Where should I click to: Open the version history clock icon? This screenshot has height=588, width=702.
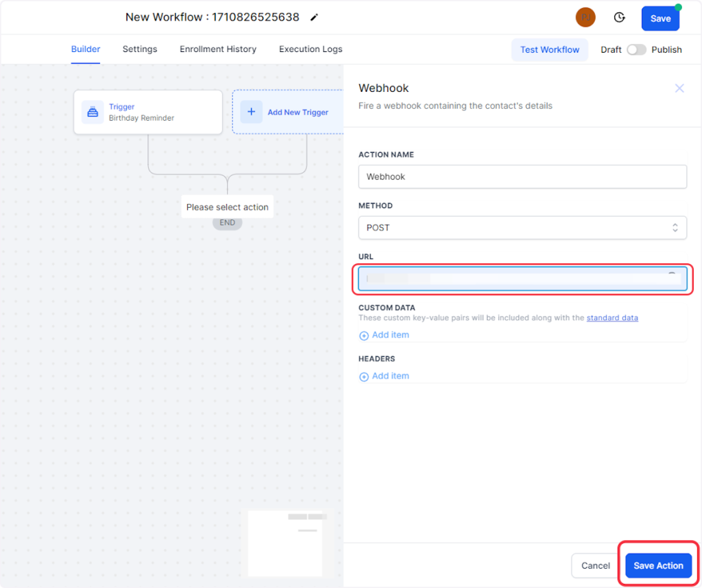[619, 18]
